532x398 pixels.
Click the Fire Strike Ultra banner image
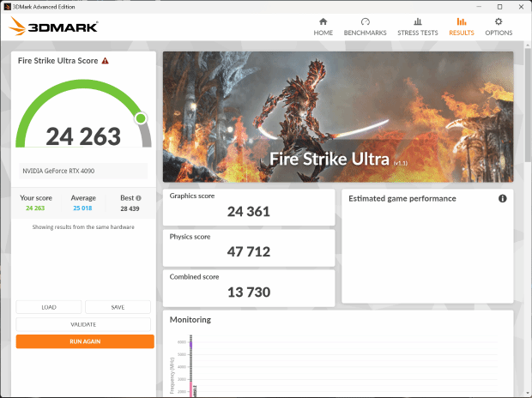tap(338, 117)
